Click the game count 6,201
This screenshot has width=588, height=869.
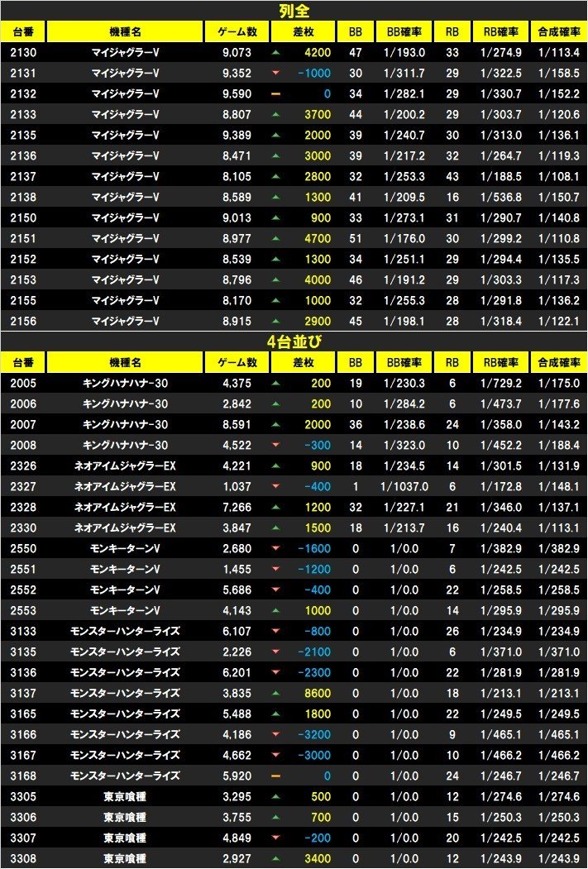(x=237, y=672)
